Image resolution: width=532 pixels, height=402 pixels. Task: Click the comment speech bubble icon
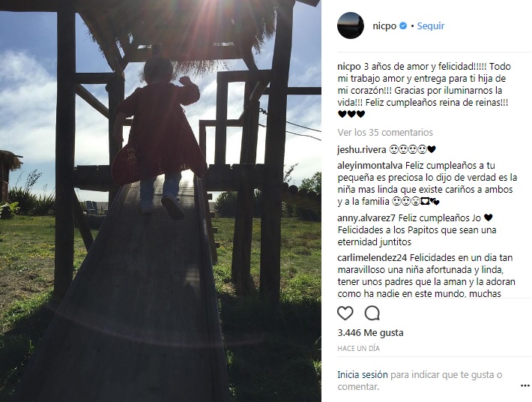click(x=372, y=313)
